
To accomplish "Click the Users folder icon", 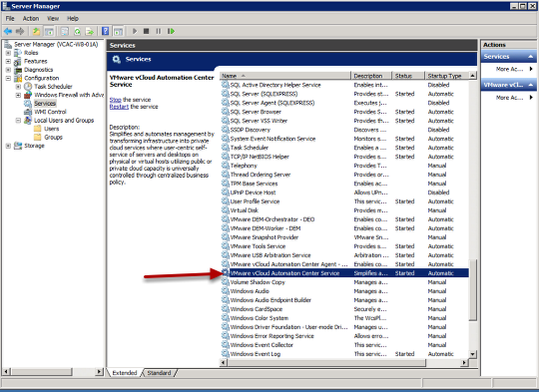I will coord(38,129).
